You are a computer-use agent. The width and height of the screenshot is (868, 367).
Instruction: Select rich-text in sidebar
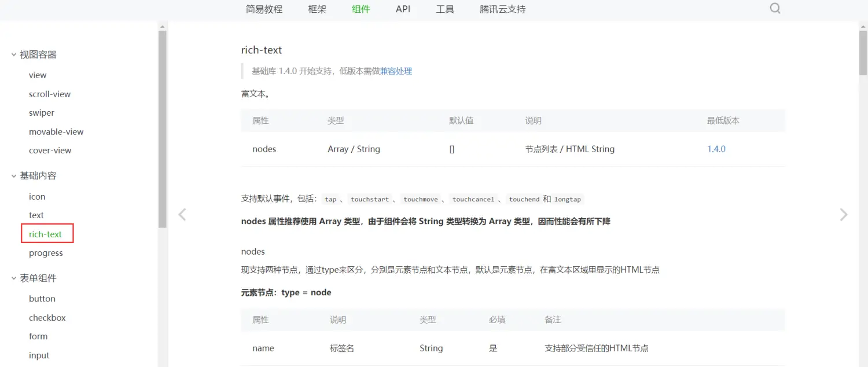46,234
